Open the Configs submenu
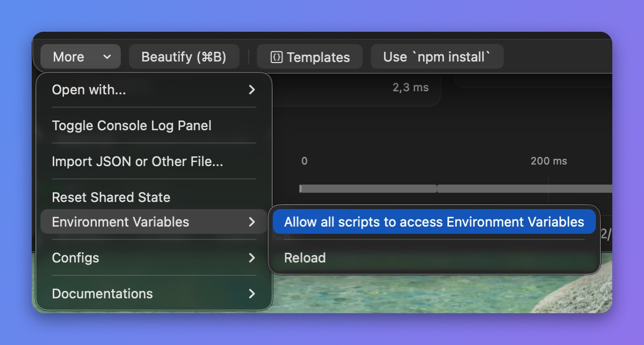This screenshot has width=644, height=345. tap(154, 257)
